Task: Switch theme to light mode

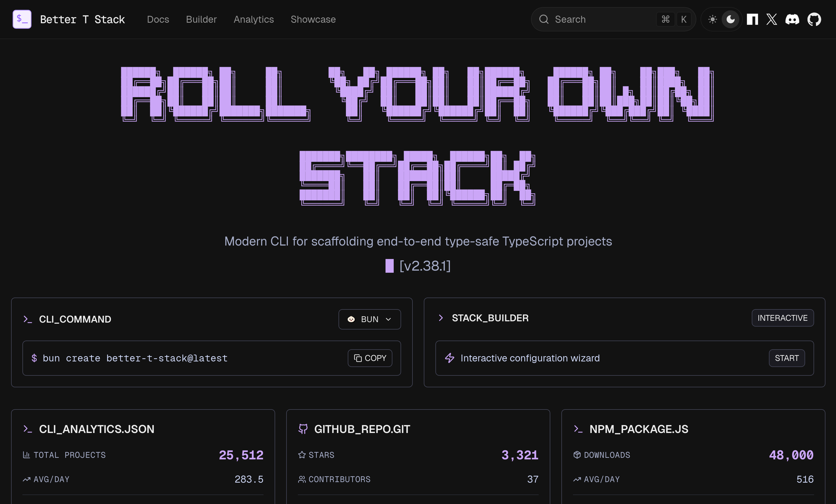Action: click(x=712, y=19)
